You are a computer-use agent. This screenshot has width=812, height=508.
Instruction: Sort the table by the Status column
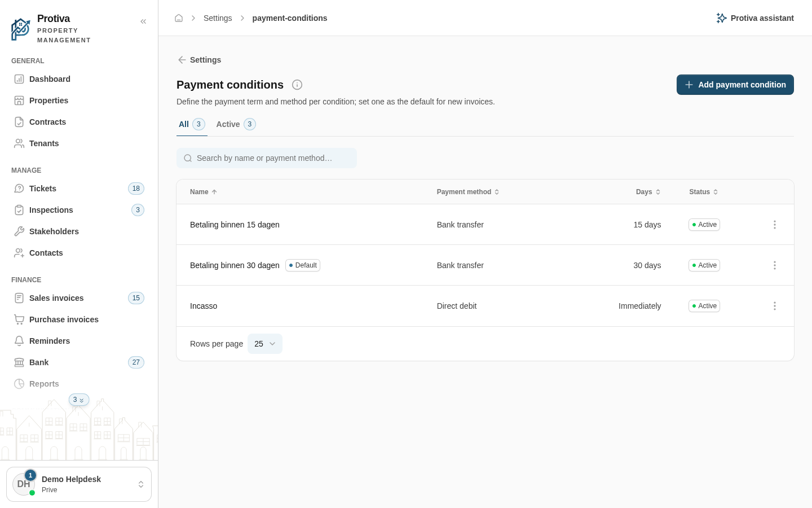pos(704,192)
